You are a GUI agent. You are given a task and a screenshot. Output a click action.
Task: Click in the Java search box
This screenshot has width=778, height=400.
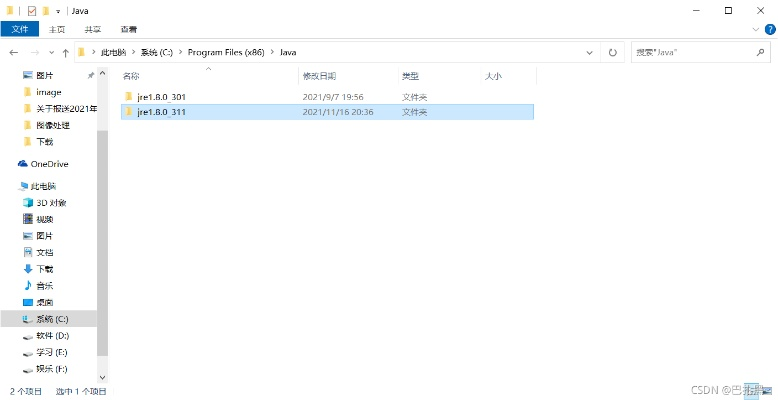(x=690, y=52)
